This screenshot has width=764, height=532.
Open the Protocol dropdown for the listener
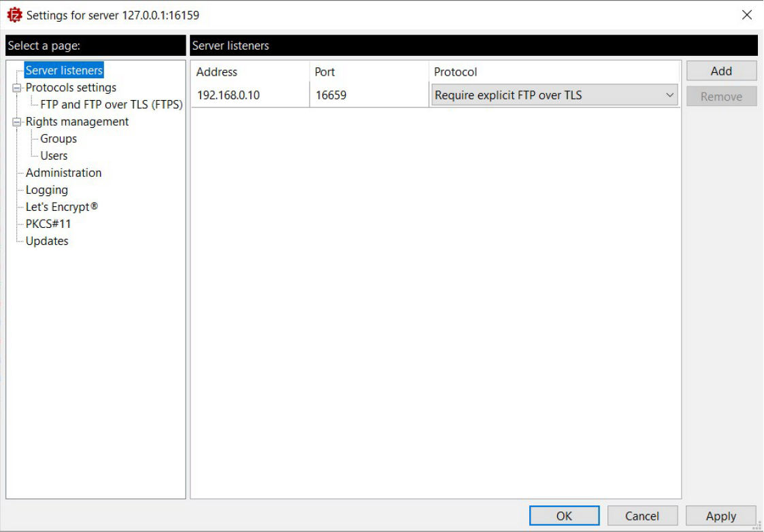(669, 95)
